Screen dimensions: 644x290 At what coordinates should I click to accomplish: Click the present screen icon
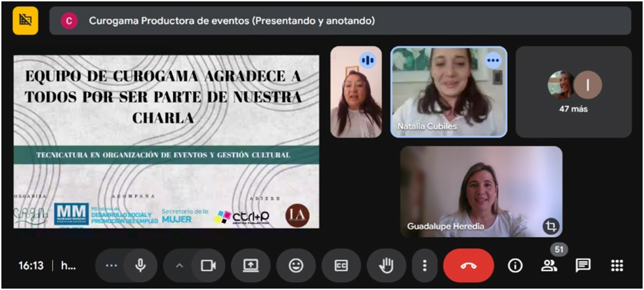point(251,266)
